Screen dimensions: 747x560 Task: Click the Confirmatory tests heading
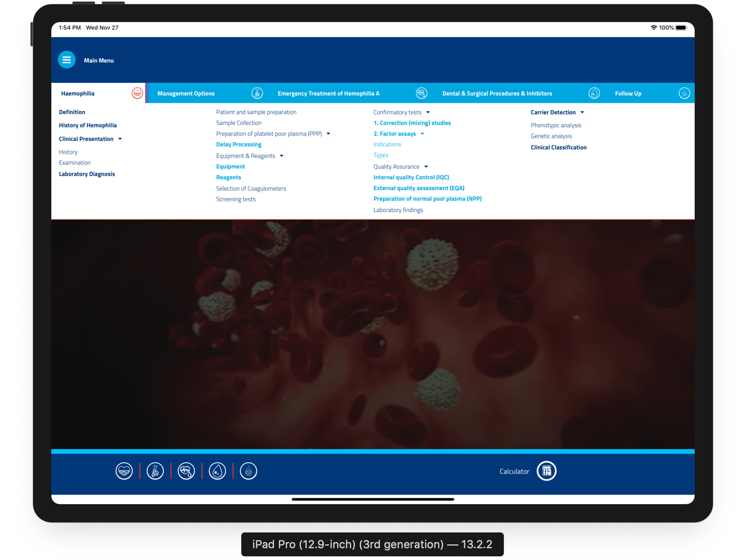tap(398, 112)
